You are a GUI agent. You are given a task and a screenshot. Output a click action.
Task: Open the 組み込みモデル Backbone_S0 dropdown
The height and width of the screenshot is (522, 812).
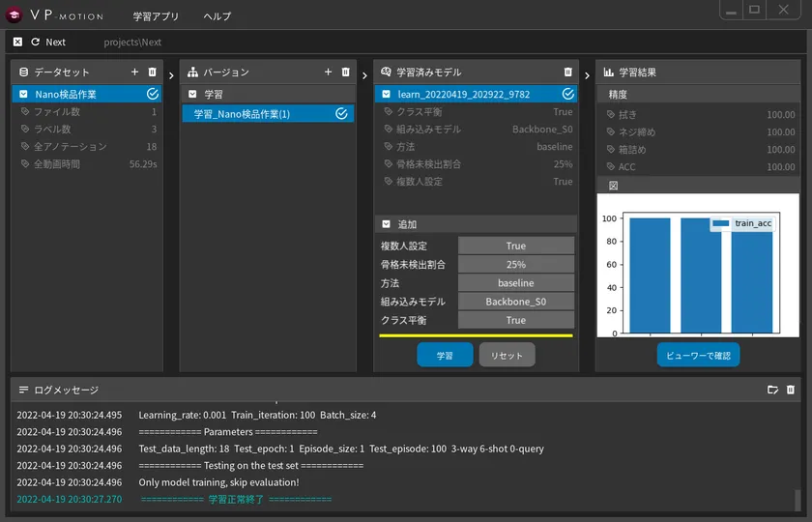pos(515,302)
